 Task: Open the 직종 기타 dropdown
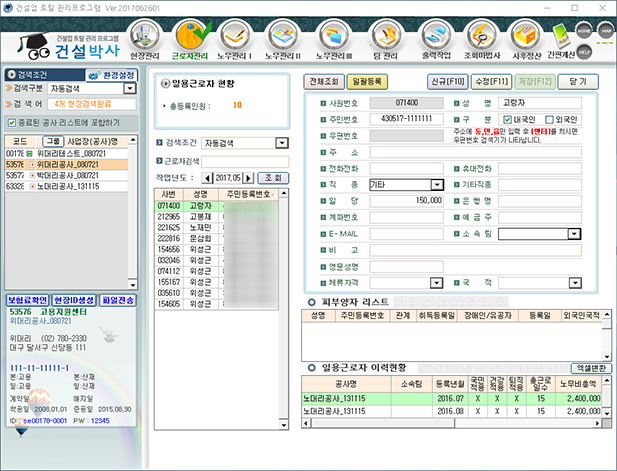[437, 185]
